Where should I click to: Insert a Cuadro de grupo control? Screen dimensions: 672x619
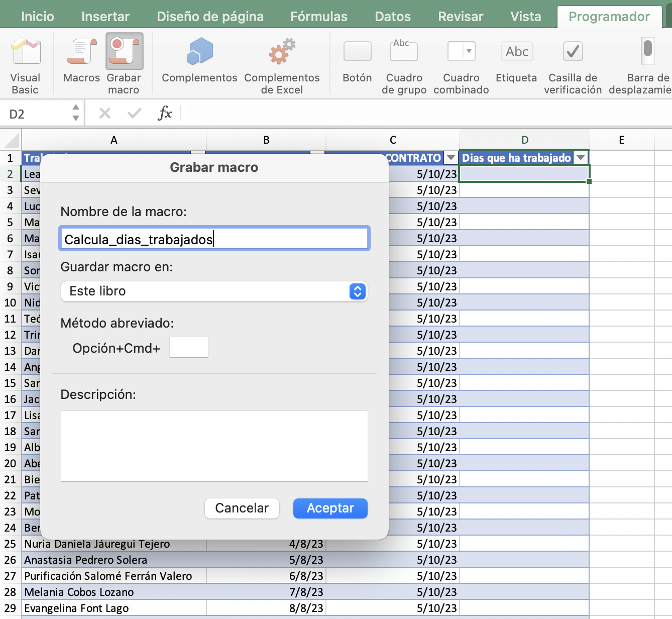404,50
